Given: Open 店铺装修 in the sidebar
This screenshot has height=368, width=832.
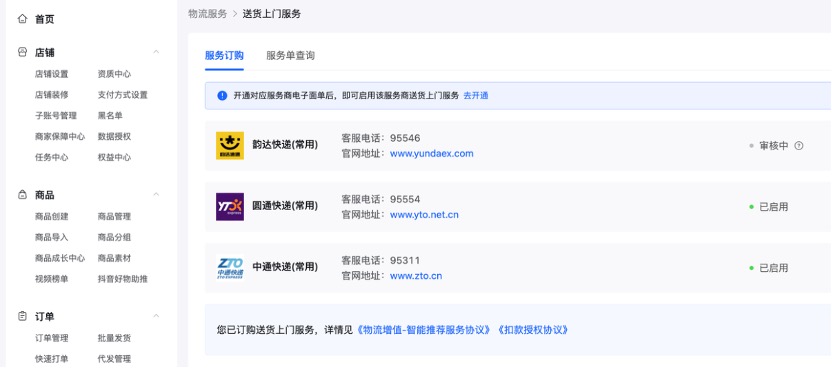Looking at the screenshot, I should (51, 95).
